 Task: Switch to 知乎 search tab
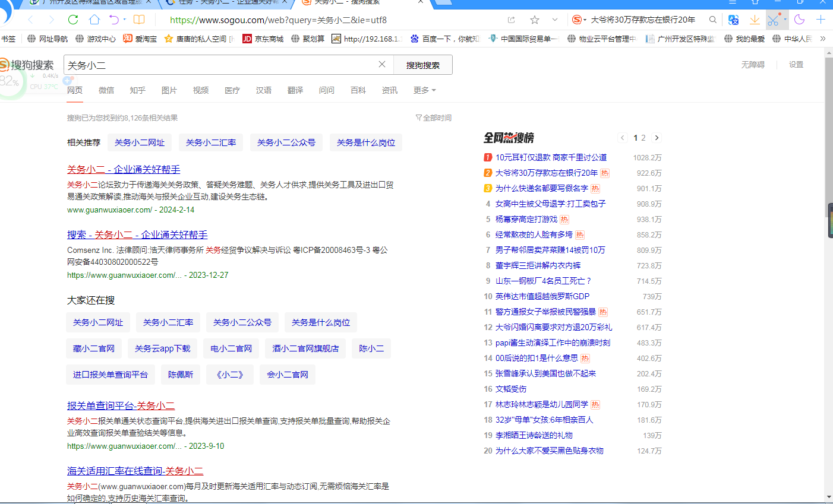[138, 90]
